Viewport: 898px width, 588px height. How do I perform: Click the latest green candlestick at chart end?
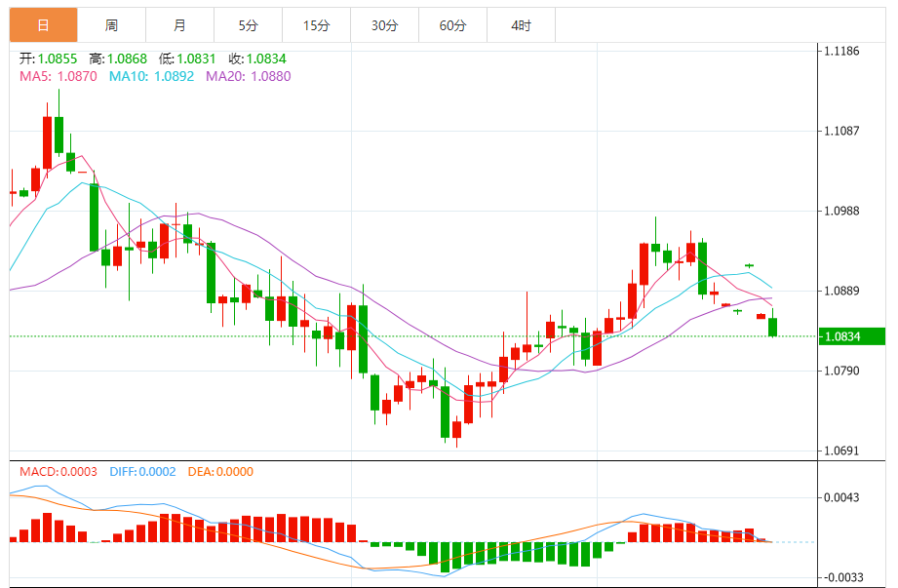click(772, 327)
